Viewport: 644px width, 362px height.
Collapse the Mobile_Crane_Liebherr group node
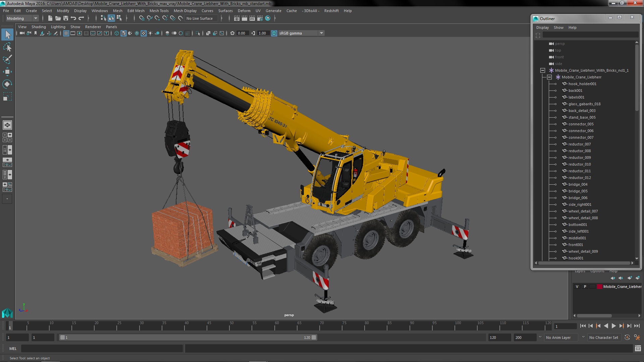549,77
